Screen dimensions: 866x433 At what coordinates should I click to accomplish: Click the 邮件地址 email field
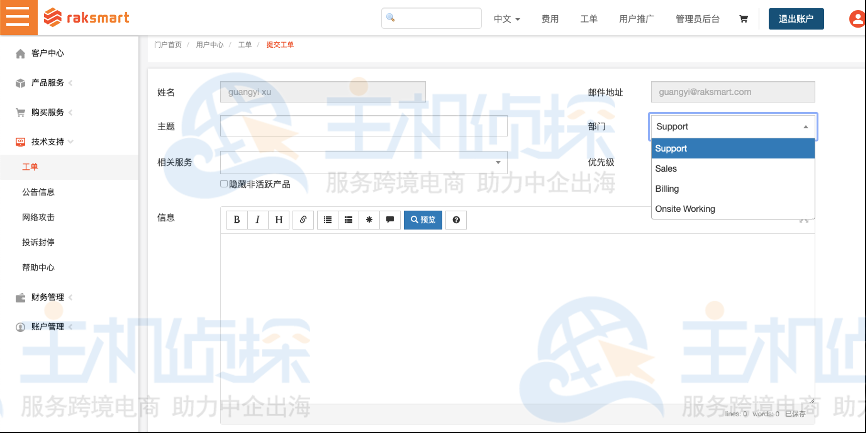click(733, 92)
